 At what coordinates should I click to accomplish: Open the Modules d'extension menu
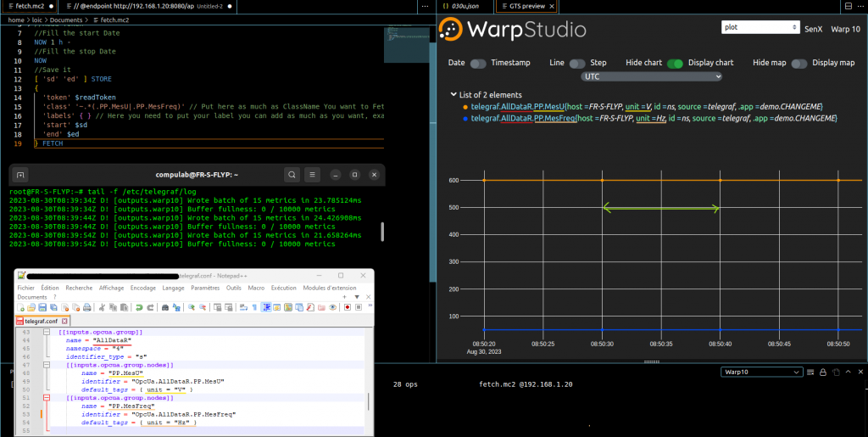330,288
